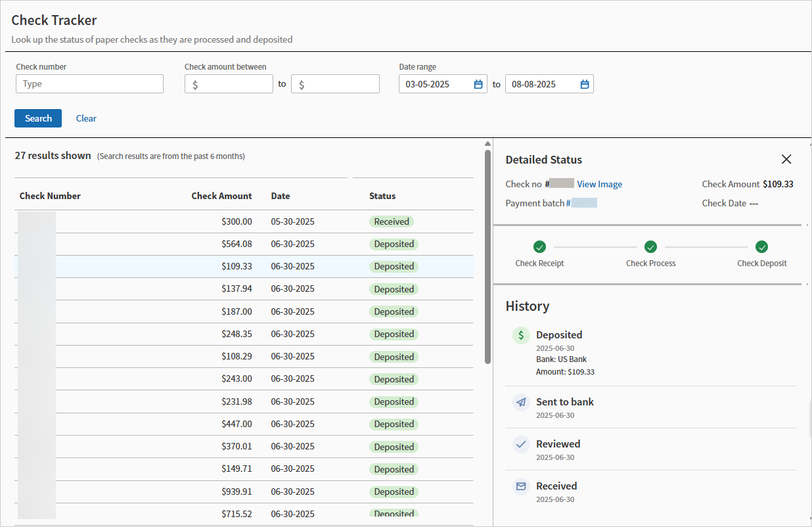Clear the search filters
Image resolution: width=812 pixels, height=527 pixels.
pos(86,118)
